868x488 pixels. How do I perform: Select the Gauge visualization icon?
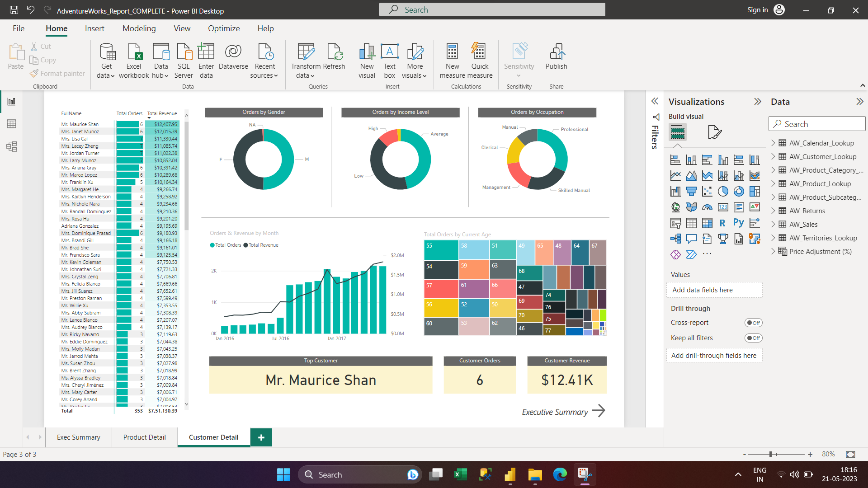click(x=707, y=207)
